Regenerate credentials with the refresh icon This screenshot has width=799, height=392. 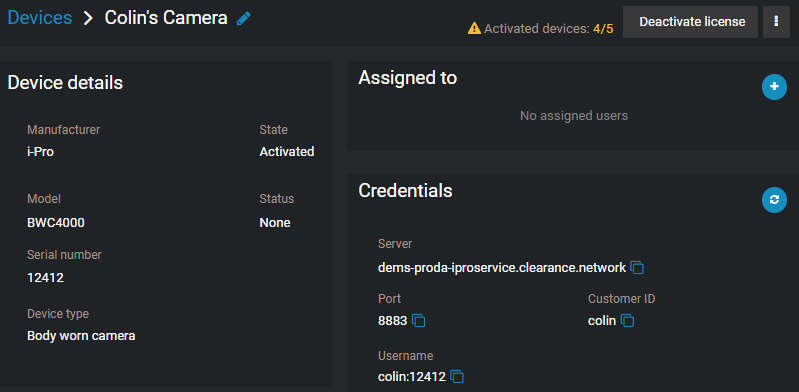(x=774, y=200)
